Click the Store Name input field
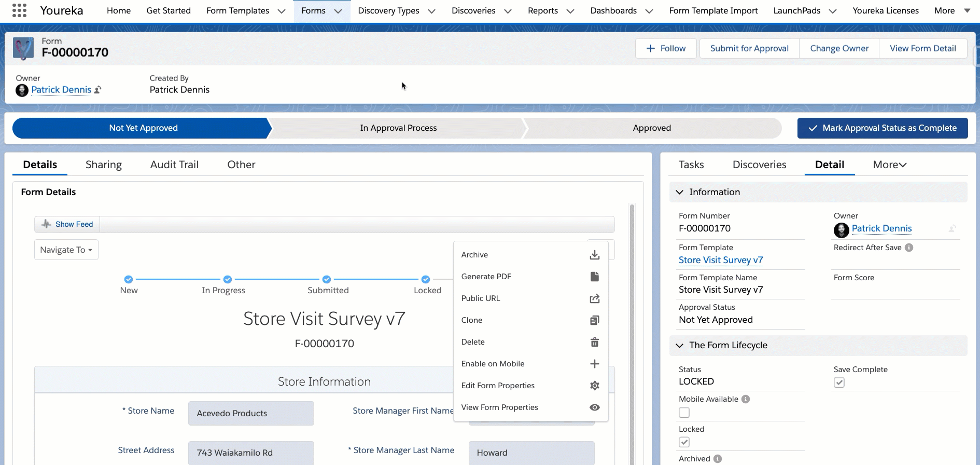This screenshot has height=465, width=980. click(251, 413)
